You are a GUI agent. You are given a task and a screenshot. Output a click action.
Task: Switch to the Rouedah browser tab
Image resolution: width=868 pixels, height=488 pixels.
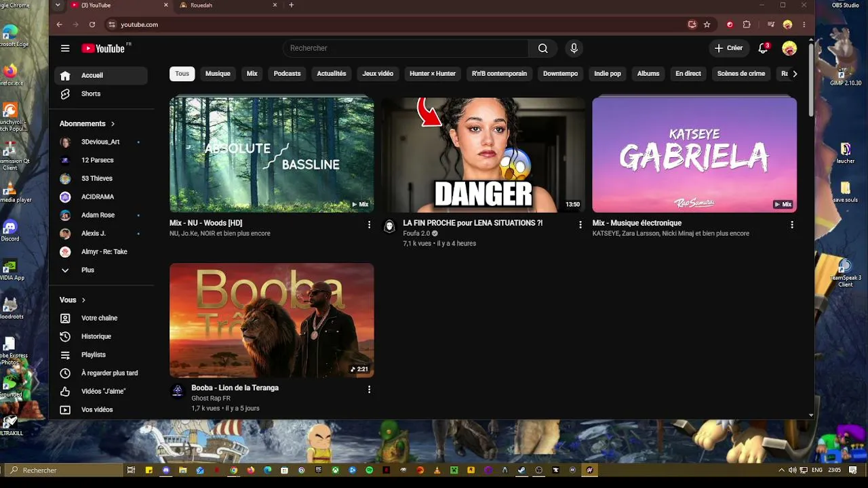click(x=227, y=5)
